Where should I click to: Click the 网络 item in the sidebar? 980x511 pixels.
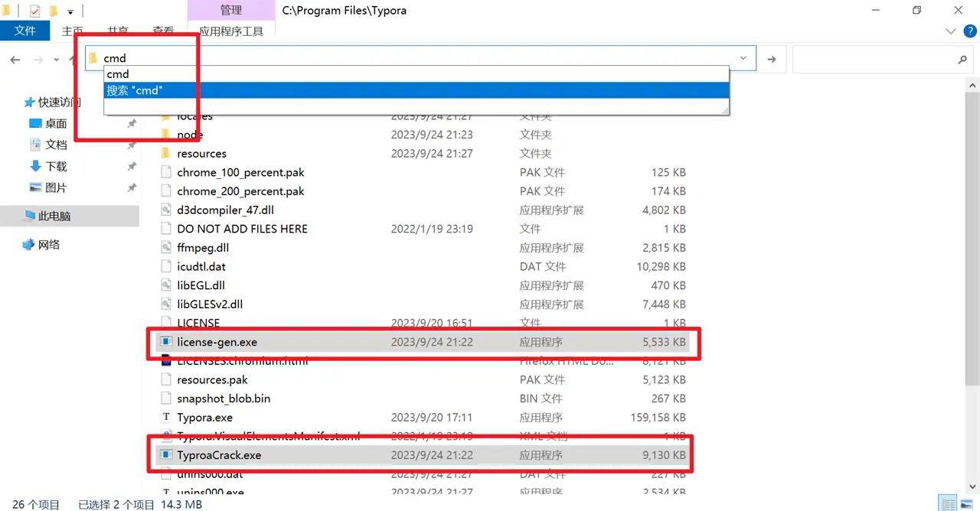coord(49,245)
